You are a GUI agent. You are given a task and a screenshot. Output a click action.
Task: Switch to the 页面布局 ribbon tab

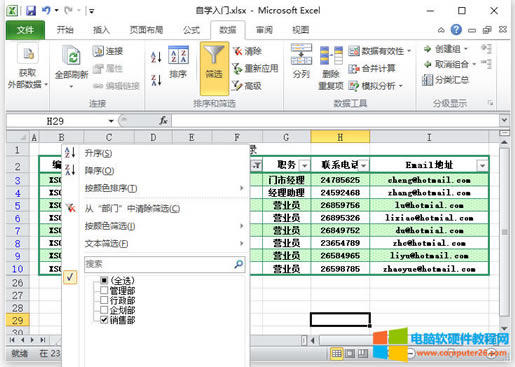[146, 30]
